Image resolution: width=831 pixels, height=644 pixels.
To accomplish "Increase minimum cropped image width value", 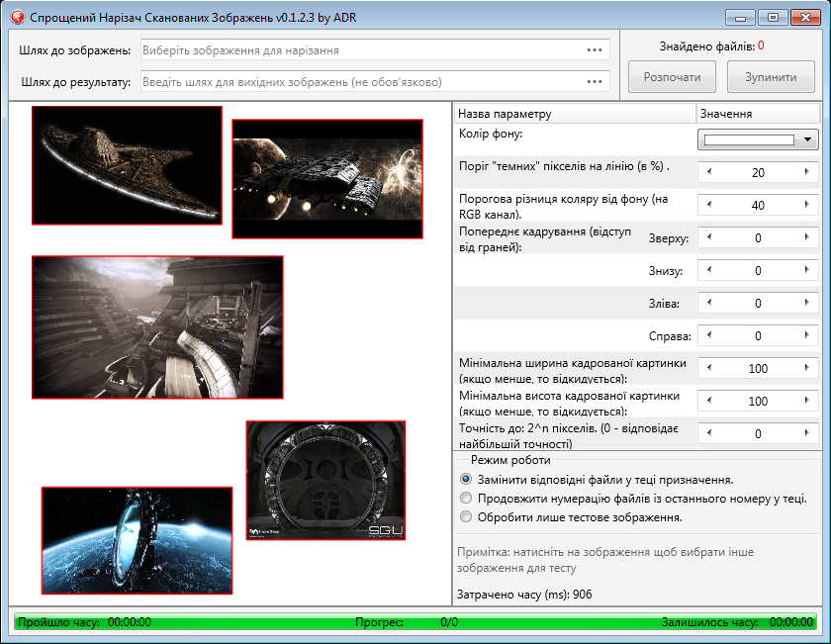I will (807, 368).
